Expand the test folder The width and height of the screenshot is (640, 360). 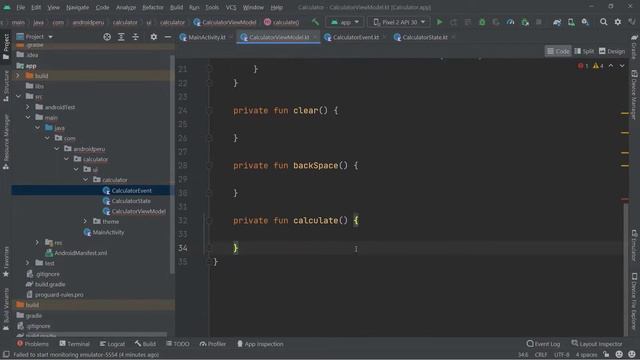28,263
